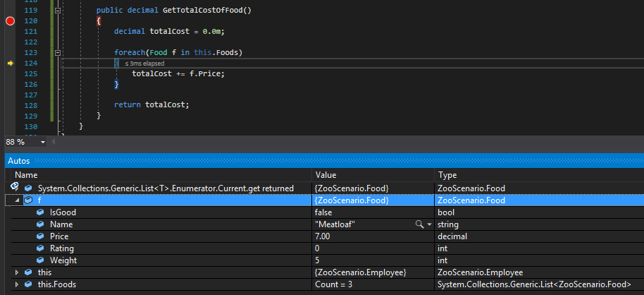Expand the 'this' variable node
The height and width of the screenshot is (295, 644).
pyautogui.click(x=17, y=272)
